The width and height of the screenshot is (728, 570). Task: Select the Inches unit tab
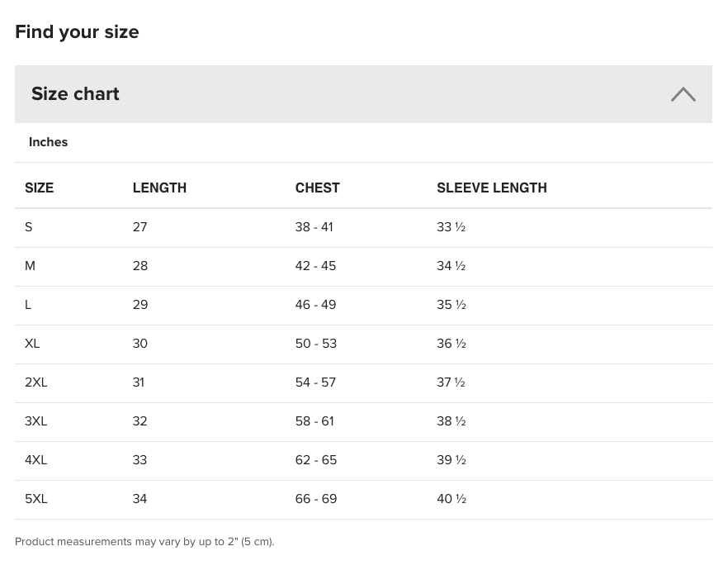[49, 142]
